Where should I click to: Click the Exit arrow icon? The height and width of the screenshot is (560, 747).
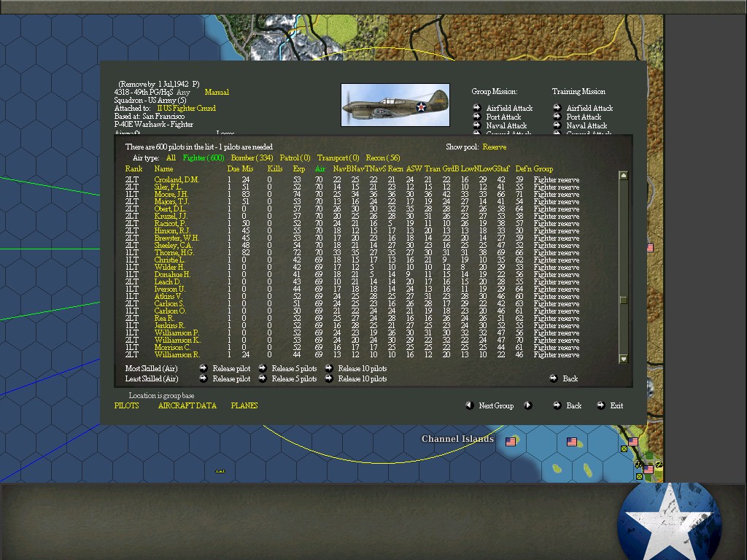coord(601,405)
